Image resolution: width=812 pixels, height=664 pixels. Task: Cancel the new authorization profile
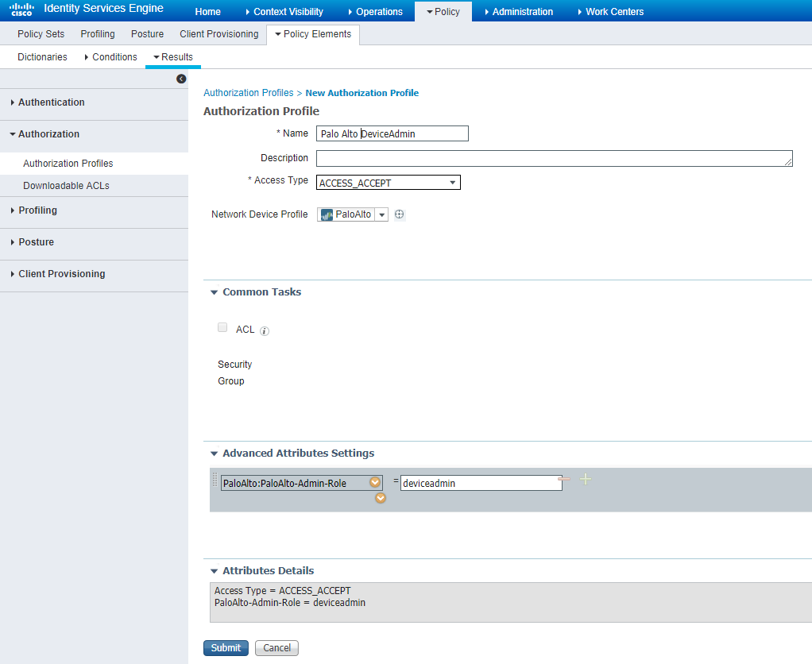click(x=276, y=648)
